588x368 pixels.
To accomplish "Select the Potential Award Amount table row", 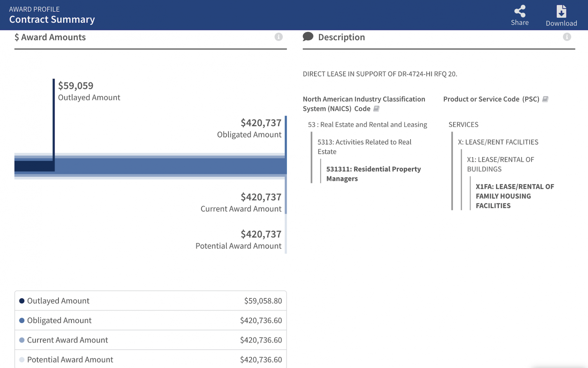I will (150, 360).
